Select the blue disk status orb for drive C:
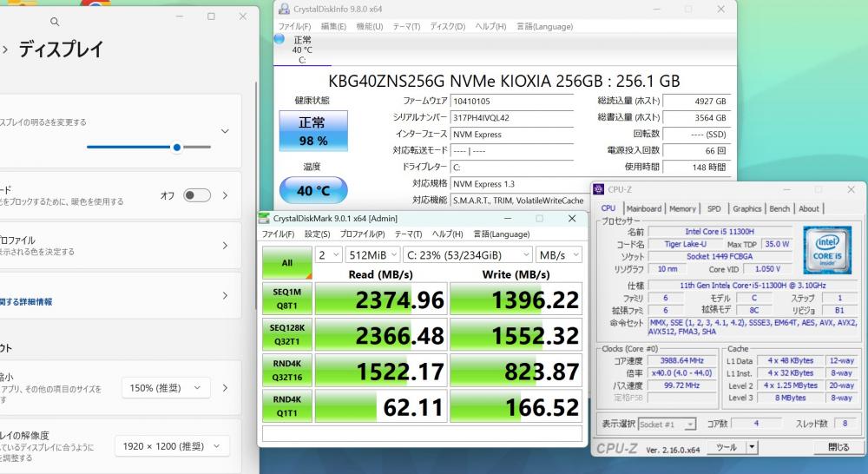The image size is (868, 474). tap(279, 39)
